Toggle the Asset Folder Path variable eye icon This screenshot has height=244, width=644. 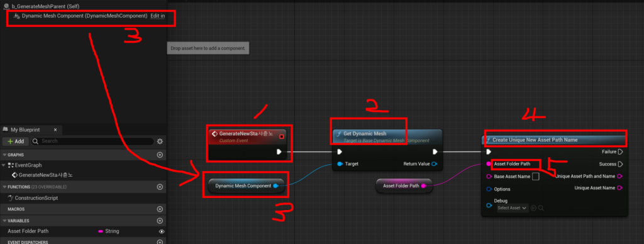[162, 231]
